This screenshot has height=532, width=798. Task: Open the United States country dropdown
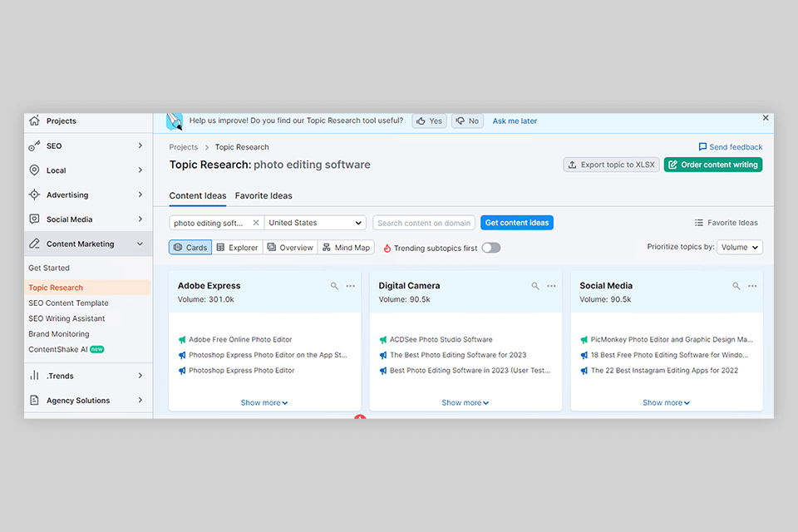coord(315,223)
